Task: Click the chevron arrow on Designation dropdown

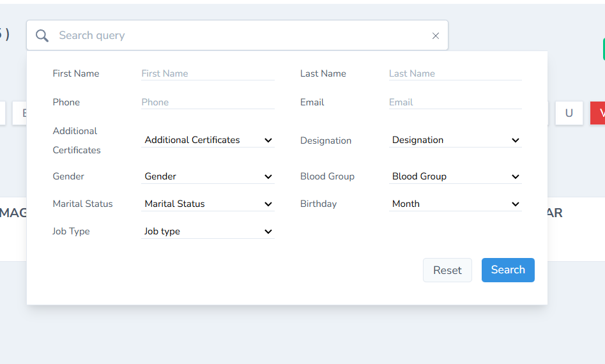Action: click(x=516, y=140)
